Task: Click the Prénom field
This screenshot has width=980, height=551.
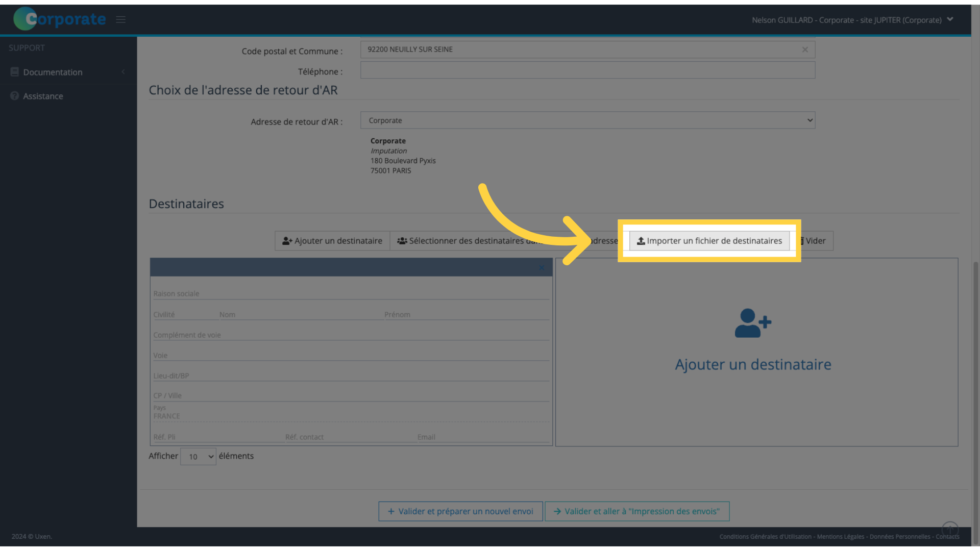Action: click(467, 314)
